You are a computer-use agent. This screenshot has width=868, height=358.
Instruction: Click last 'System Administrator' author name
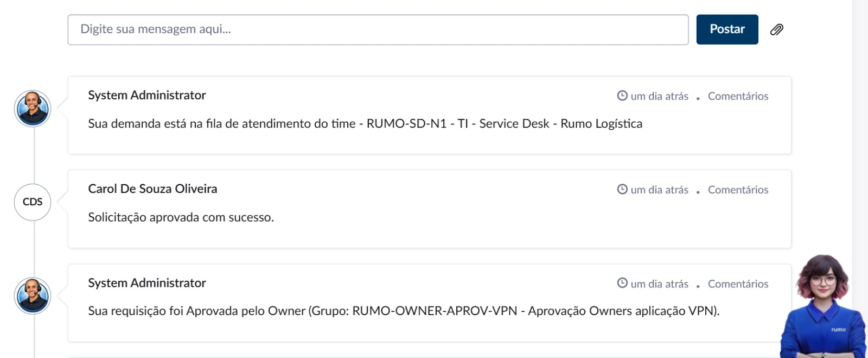[147, 283]
